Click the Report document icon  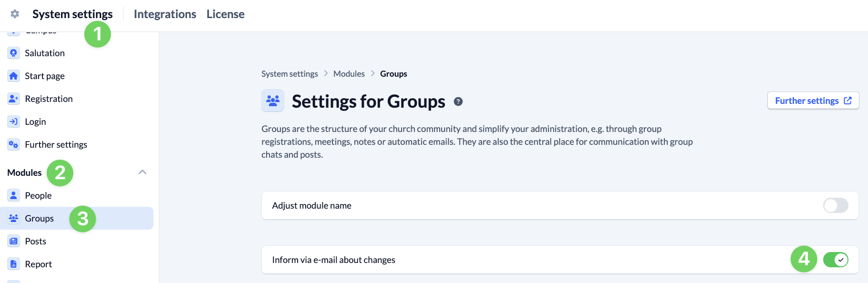tap(13, 264)
